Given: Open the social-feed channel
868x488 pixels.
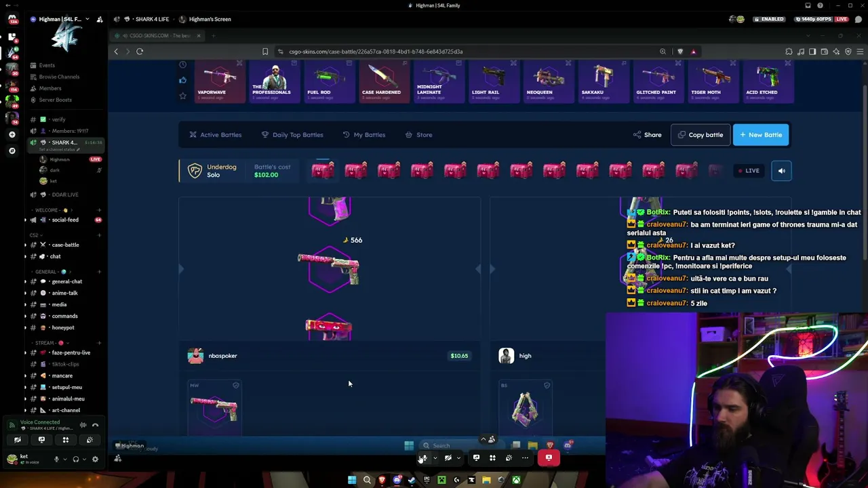Looking at the screenshot, I should 65,220.
